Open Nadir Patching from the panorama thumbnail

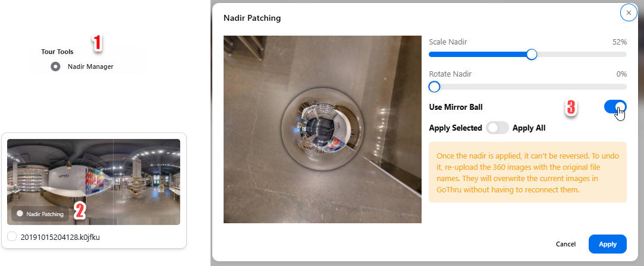tap(40, 214)
